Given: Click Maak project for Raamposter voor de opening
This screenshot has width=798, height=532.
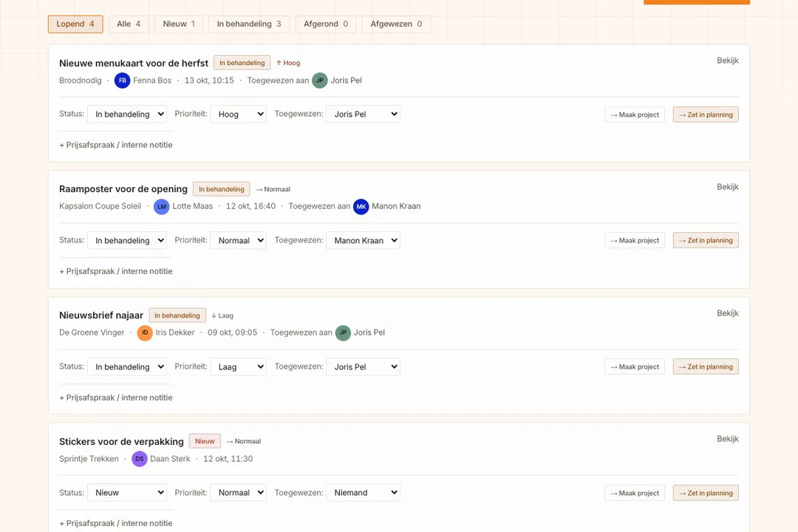Looking at the screenshot, I should pyautogui.click(x=635, y=240).
